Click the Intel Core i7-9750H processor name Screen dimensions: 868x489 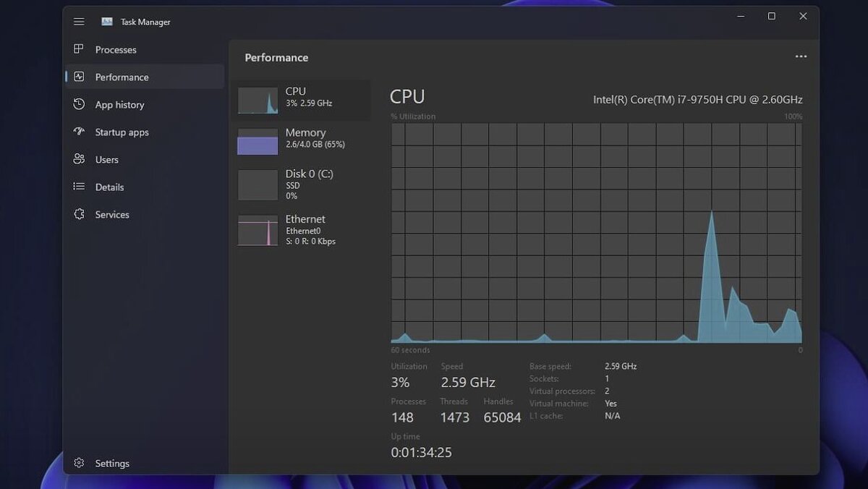[x=697, y=100]
